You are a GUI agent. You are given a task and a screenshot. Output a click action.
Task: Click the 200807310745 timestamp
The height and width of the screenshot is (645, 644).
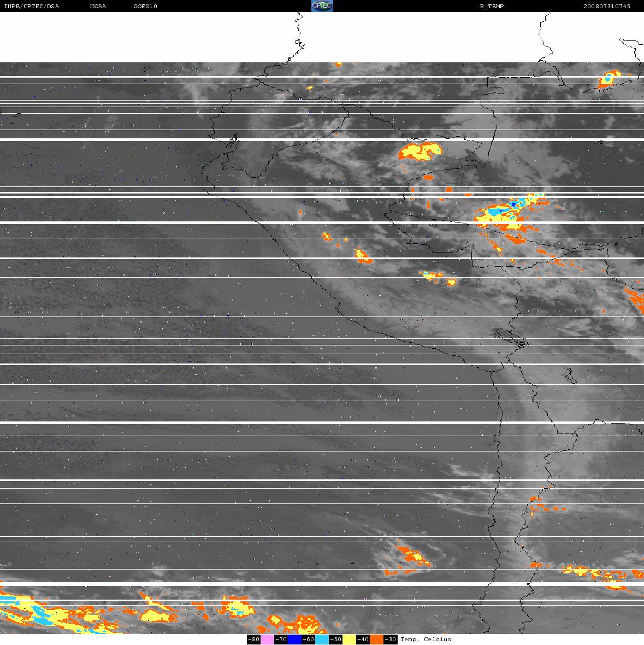607,6
